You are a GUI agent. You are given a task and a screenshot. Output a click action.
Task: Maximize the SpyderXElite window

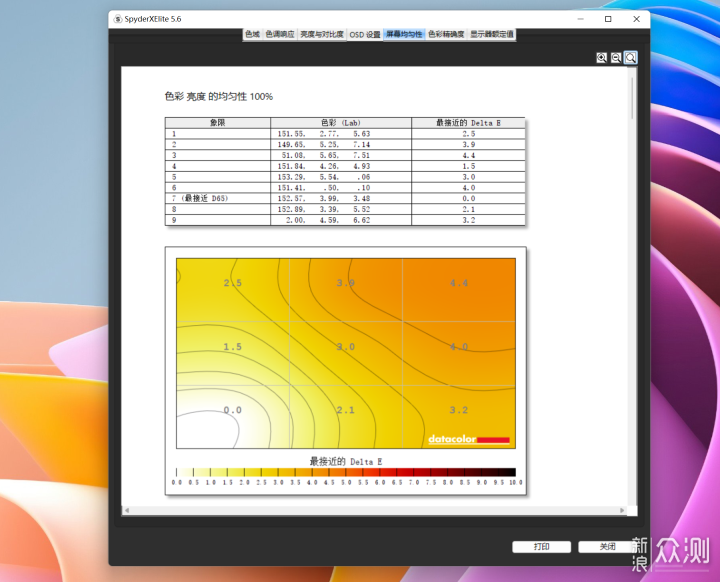click(608, 19)
